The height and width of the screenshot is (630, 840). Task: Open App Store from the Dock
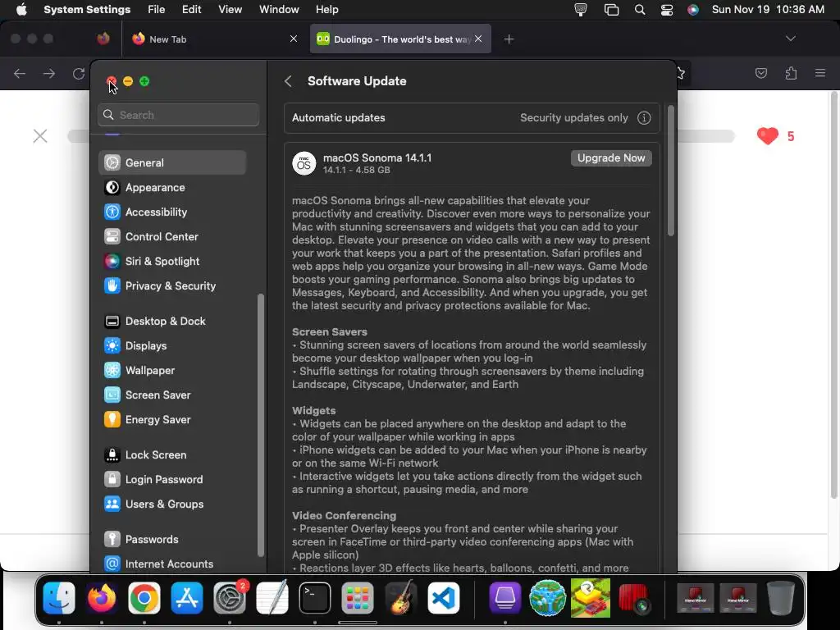(x=187, y=598)
